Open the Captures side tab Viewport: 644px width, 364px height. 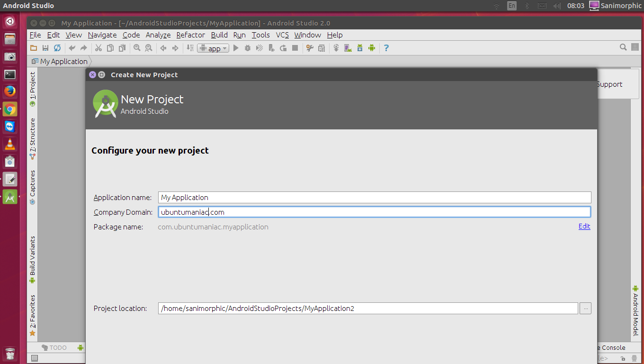coord(32,187)
